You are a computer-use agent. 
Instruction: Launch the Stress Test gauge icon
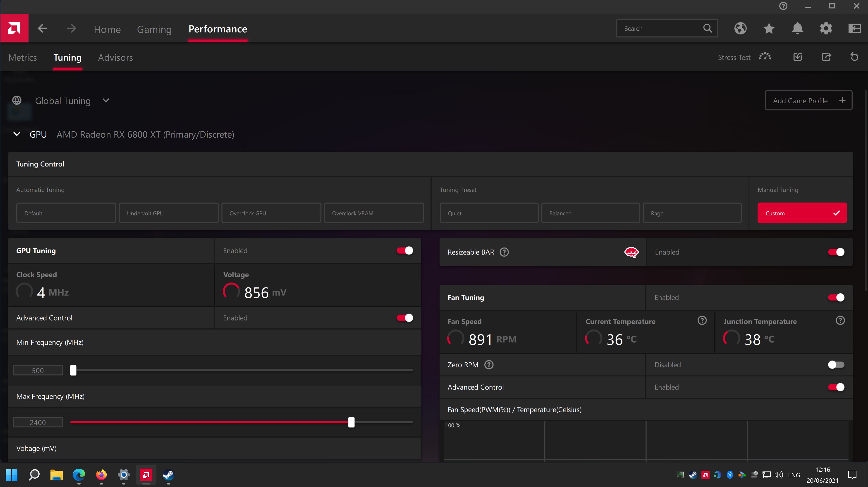pos(765,57)
